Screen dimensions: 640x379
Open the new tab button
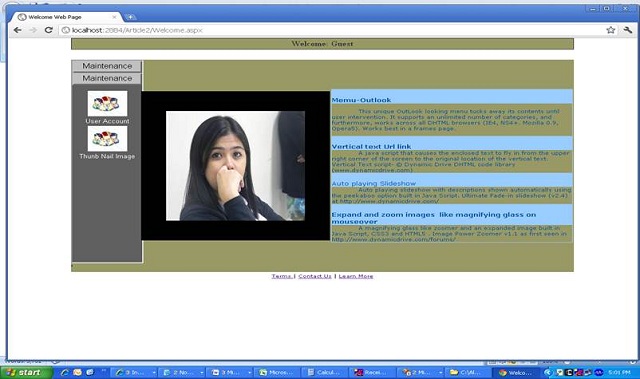pyautogui.click(x=130, y=17)
